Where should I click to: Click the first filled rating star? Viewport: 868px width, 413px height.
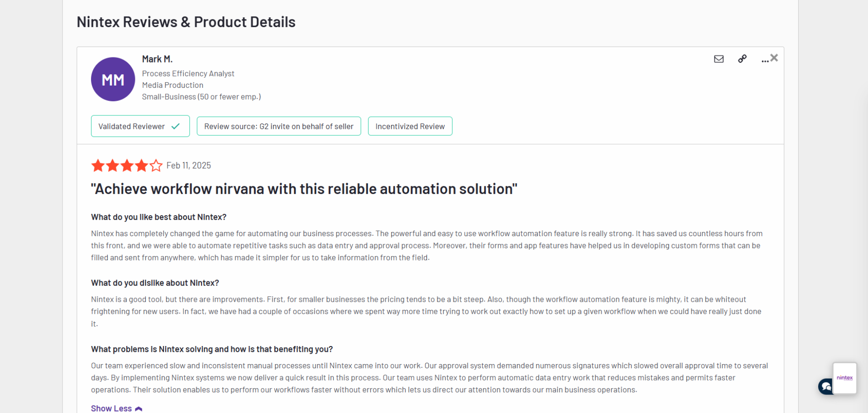[x=98, y=166]
